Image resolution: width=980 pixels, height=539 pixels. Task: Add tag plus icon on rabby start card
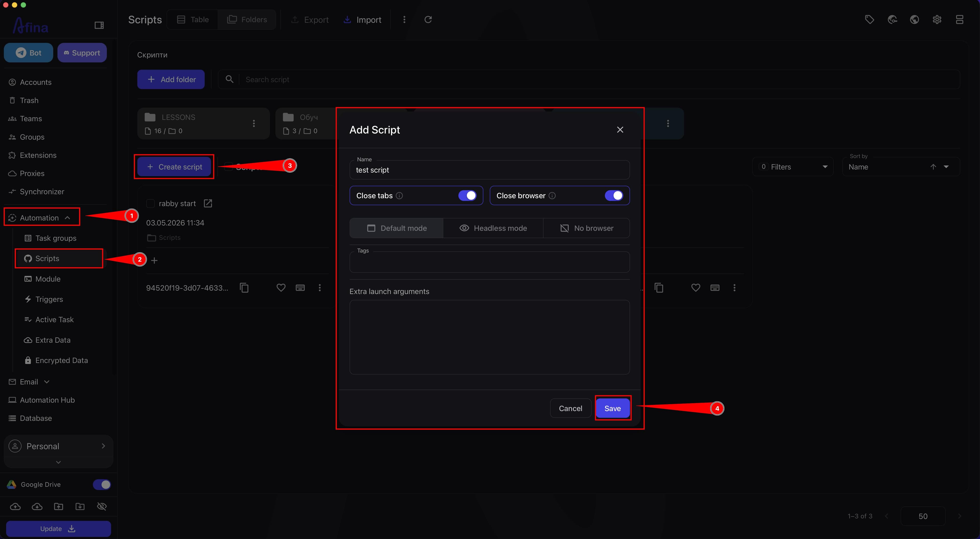[x=154, y=260]
